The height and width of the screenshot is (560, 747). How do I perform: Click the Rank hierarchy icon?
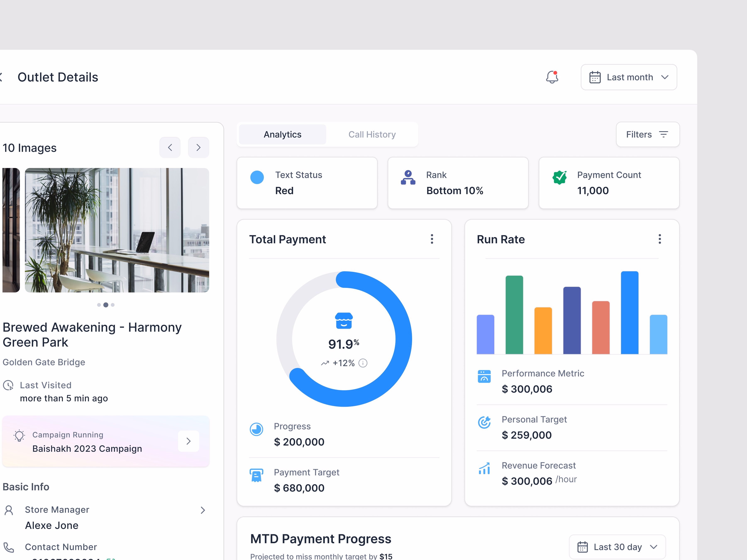point(408,177)
